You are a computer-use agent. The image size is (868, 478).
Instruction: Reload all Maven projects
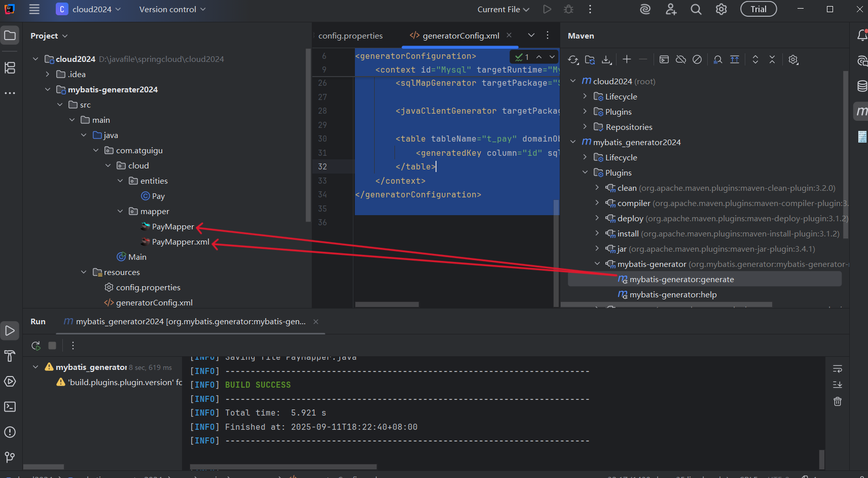(573, 60)
